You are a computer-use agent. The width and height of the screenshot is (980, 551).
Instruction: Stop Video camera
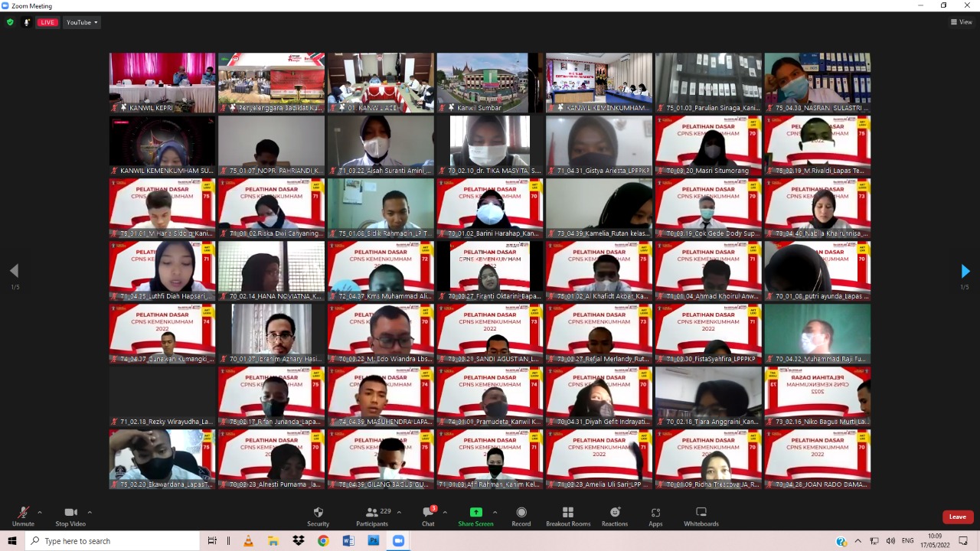point(70,516)
